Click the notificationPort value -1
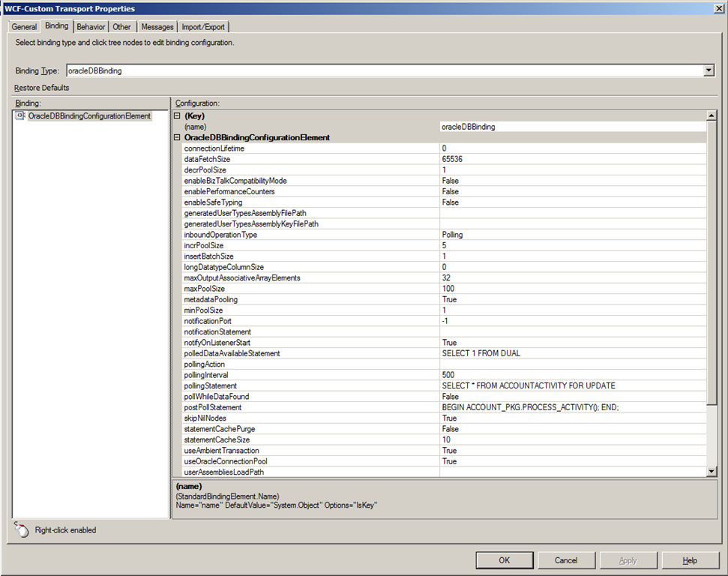This screenshot has width=728, height=576. tap(573, 321)
